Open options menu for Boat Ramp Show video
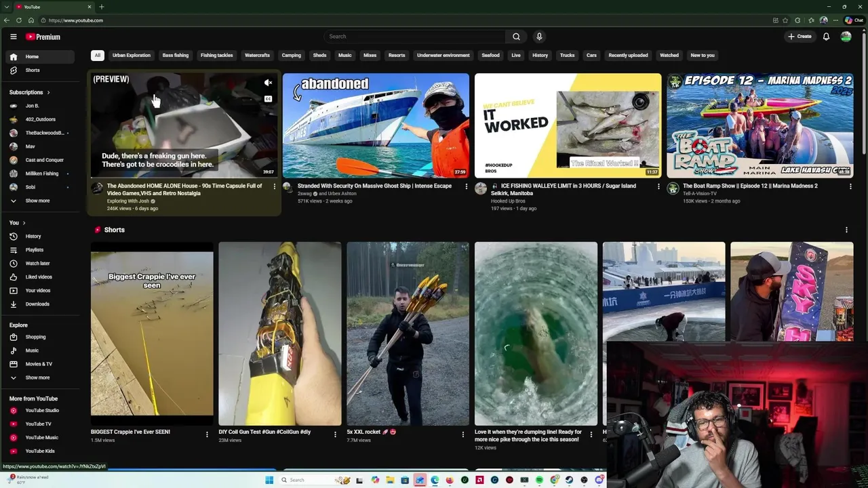The width and height of the screenshot is (868, 488). click(x=850, y=186)
